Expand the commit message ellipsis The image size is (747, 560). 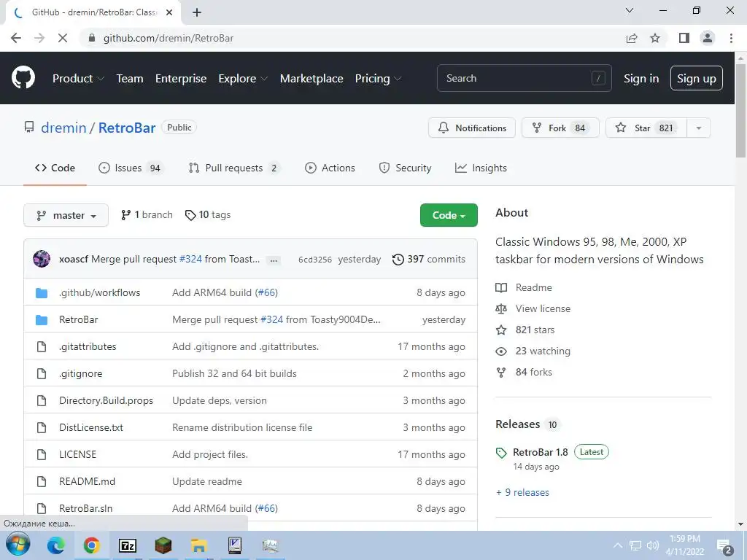point(274,260)
